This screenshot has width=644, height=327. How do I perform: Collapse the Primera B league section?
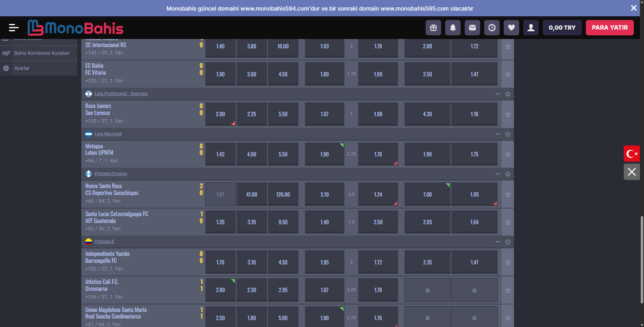(498, 242)
